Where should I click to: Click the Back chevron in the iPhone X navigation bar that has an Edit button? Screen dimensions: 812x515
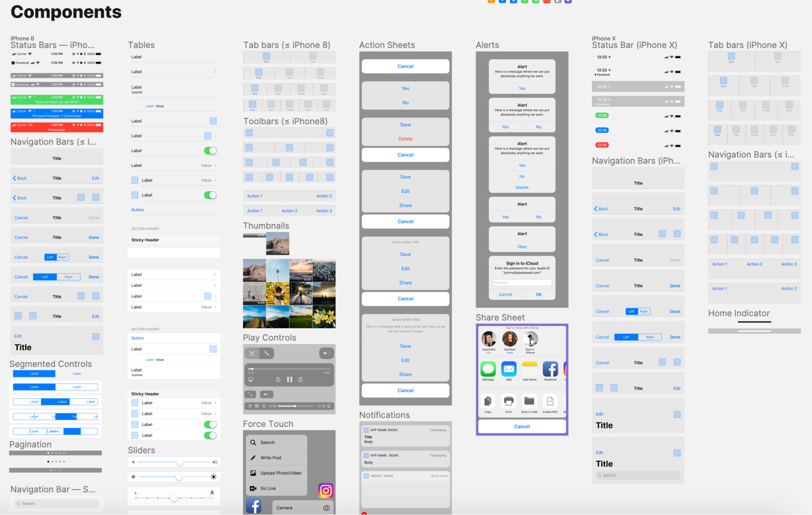[596, 209]
